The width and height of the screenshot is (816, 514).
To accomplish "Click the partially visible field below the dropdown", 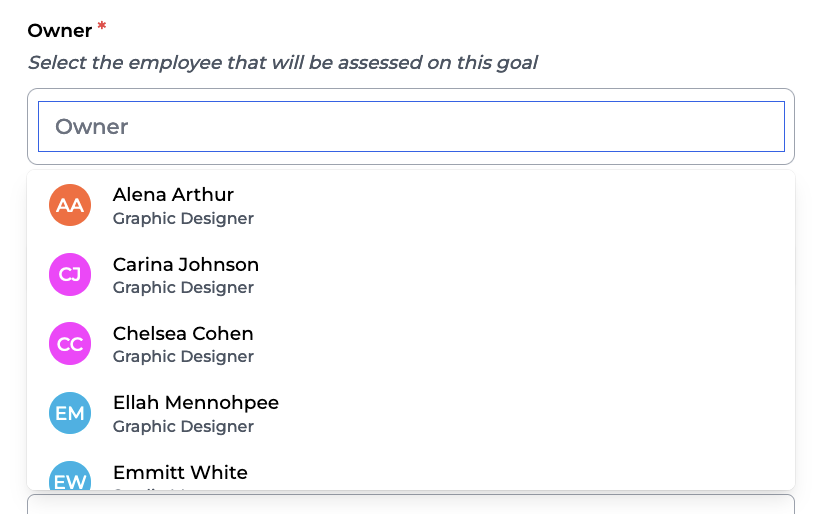I will tap(411, 503).
